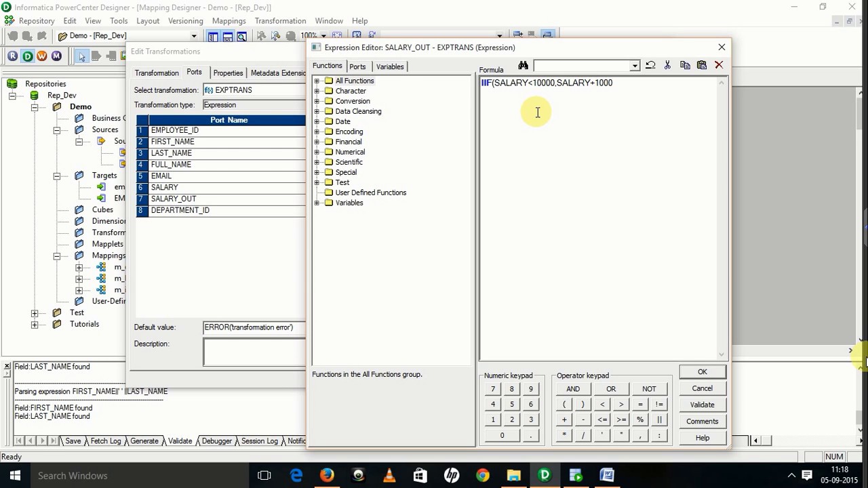Cut selected formula text with scissors icon
The image size is (868, 488).
(x=667, y=65)
